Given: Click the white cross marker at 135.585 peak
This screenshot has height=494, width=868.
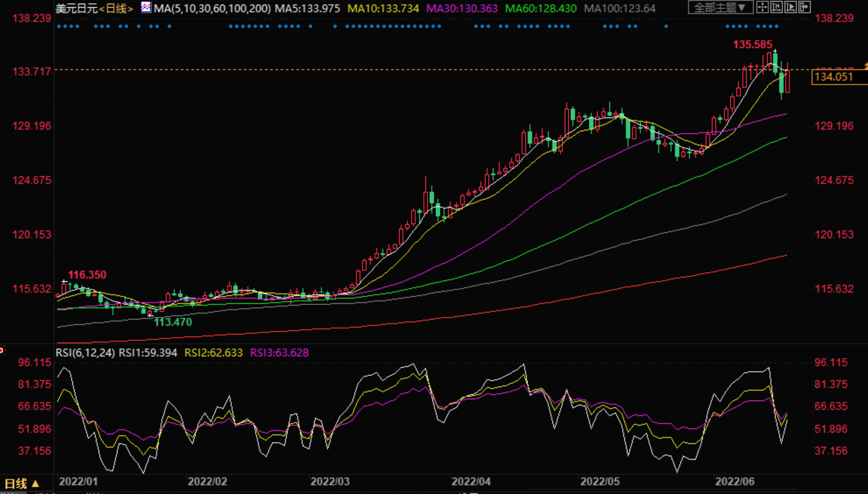Looking at the screenshot, I should [775, 52].
